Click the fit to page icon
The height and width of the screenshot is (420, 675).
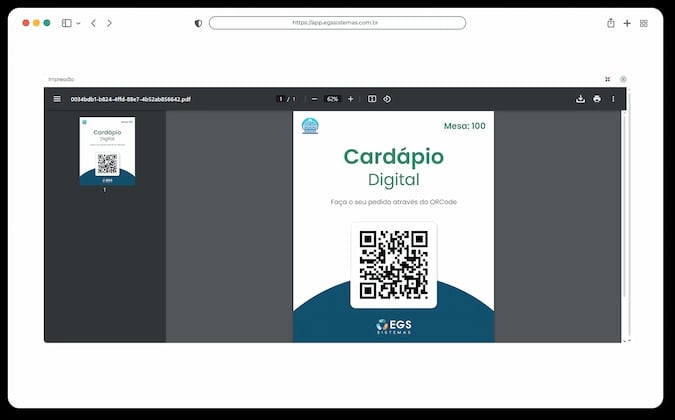(x=372, y=99)
